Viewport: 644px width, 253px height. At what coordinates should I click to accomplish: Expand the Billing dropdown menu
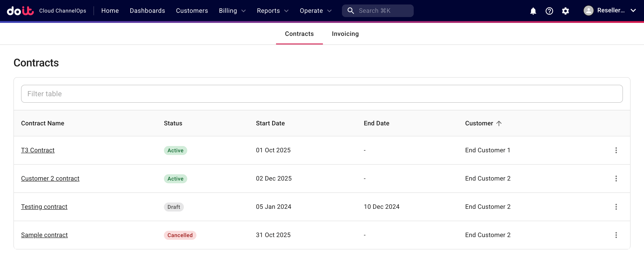click(x=232, y=11)
